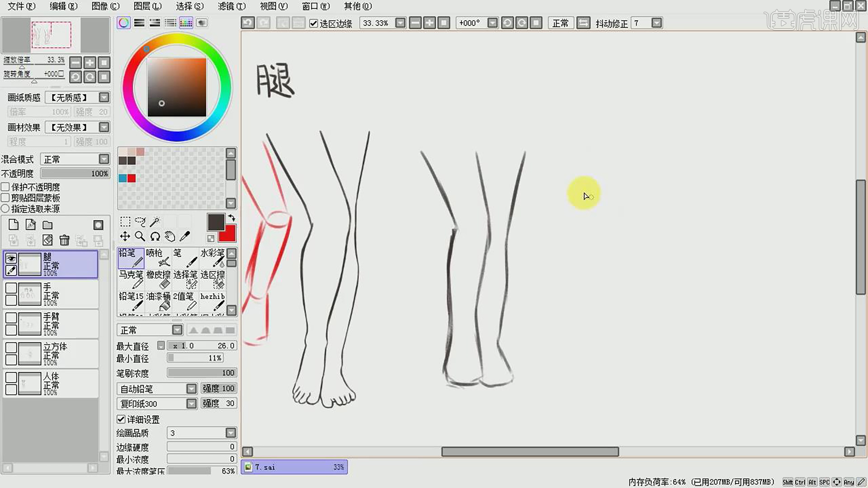Pick the eyedropper color picker tool
This screenshot has width=868, height=488.
(185, 236)
